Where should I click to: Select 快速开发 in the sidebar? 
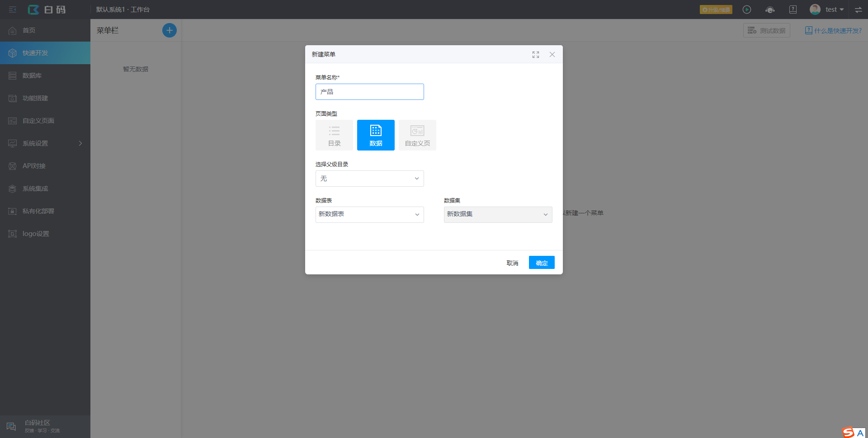pyautogui.click(x=45, y=53)
